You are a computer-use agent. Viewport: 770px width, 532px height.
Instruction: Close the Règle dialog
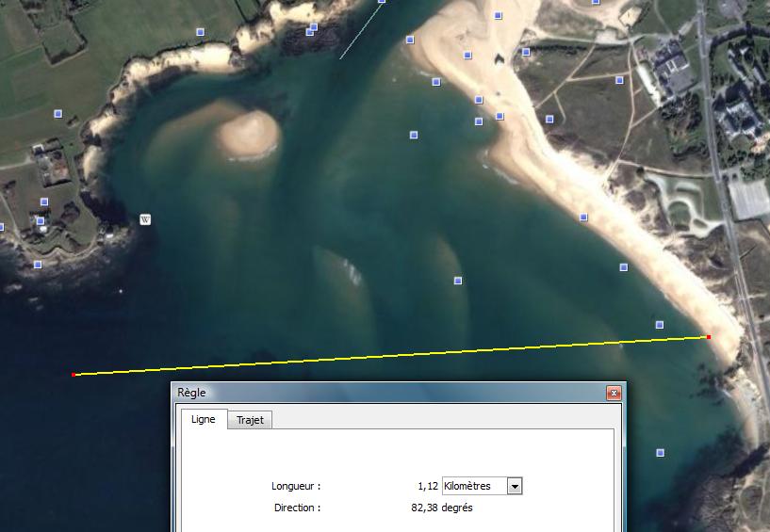click(614, 393)
